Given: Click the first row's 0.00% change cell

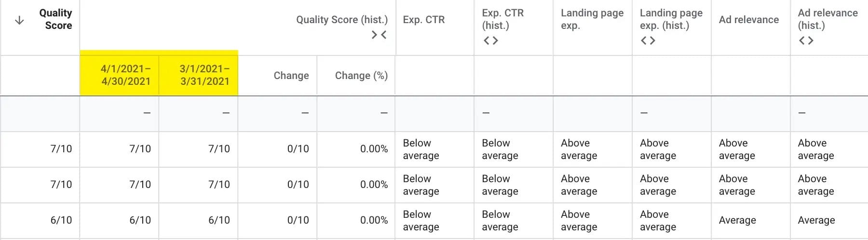Looking at the screenshot, I should click(x=374, y=149).
